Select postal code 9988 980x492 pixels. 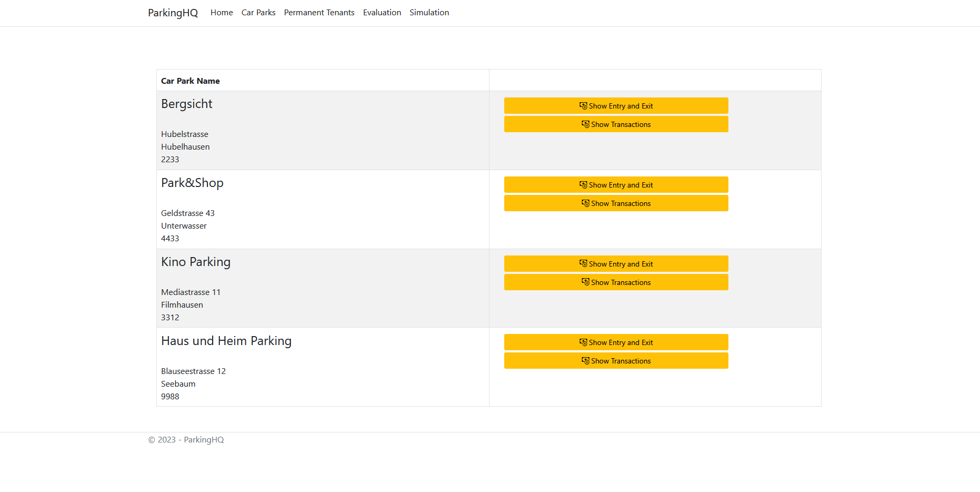[x=170, y=397]
